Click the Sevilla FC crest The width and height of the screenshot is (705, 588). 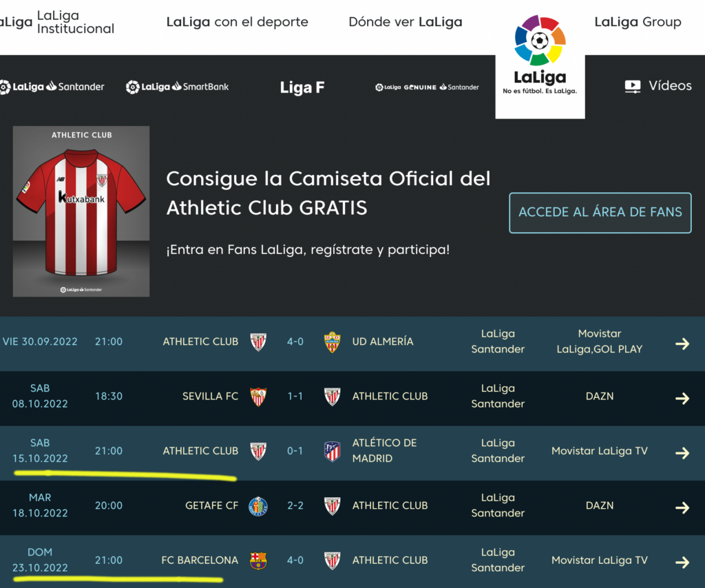pyautogui.click(x=258, y=397)
